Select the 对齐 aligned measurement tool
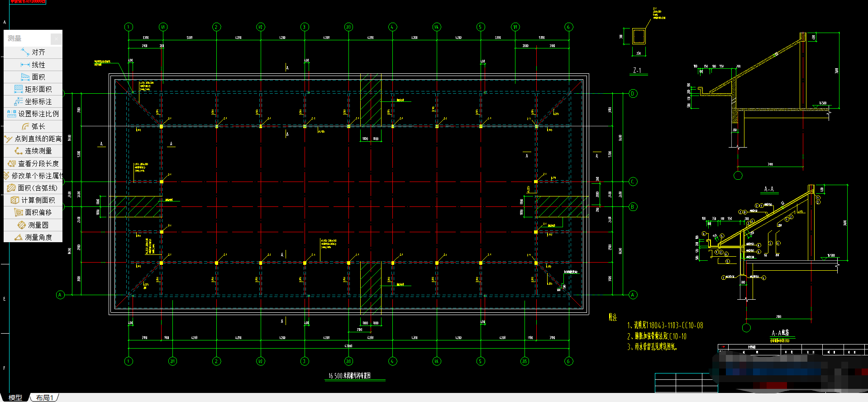The image size is (868, 402). pos(33,53)
